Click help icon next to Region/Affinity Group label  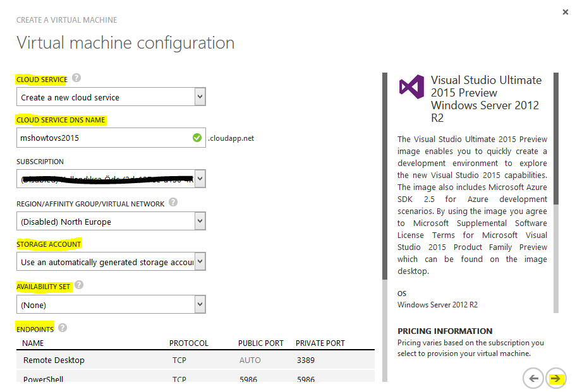click(x=173, y=203)
